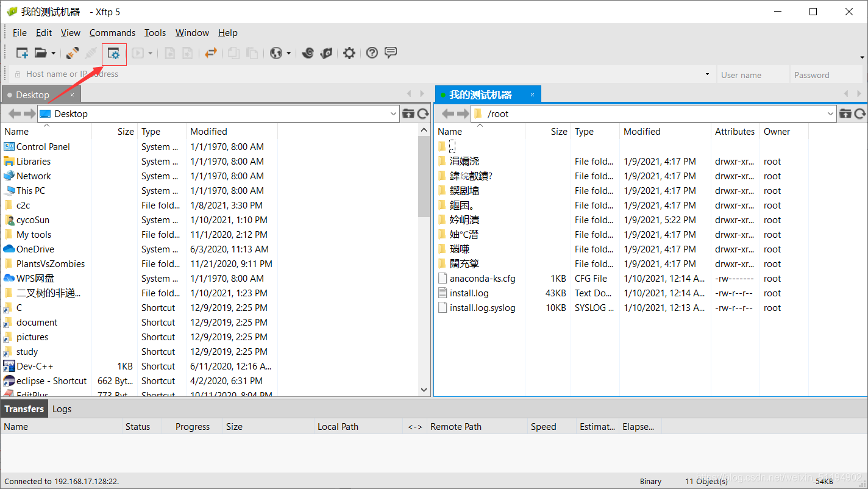The height and width of the screenshot is (489, 868).
Task: Open the Edit menu
Action: [x=44, y=33]
